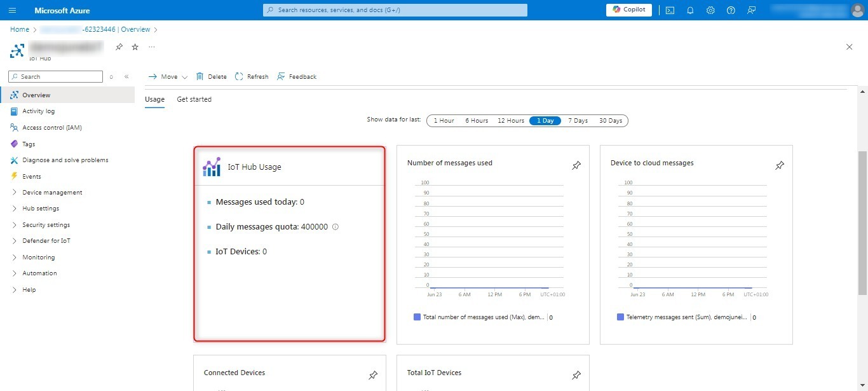Click the Number of messages used chart title
Image resolution: width=868 pixels, height=391 pixels.
450,163
